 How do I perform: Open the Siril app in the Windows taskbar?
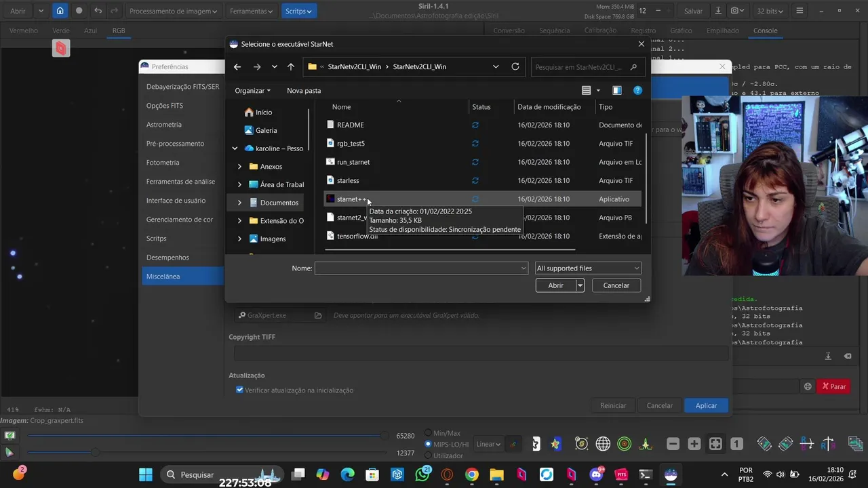[x=671, y=474]
